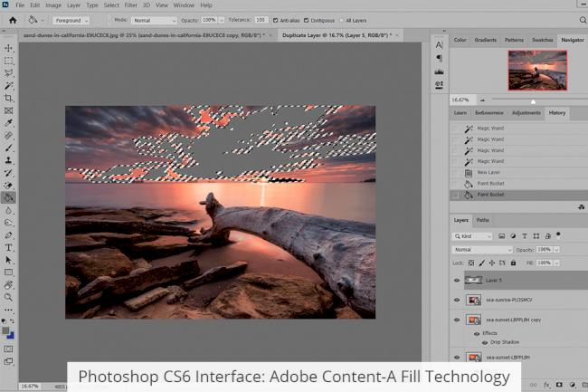Enable the All Layers checkbox

341,20
